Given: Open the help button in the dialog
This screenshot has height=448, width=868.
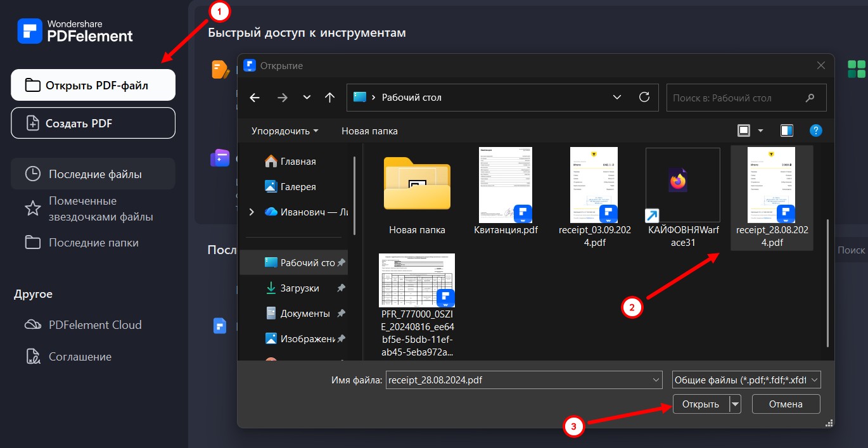Looking at the screenshot, I should pyautogui.click(x=816, y=131).
